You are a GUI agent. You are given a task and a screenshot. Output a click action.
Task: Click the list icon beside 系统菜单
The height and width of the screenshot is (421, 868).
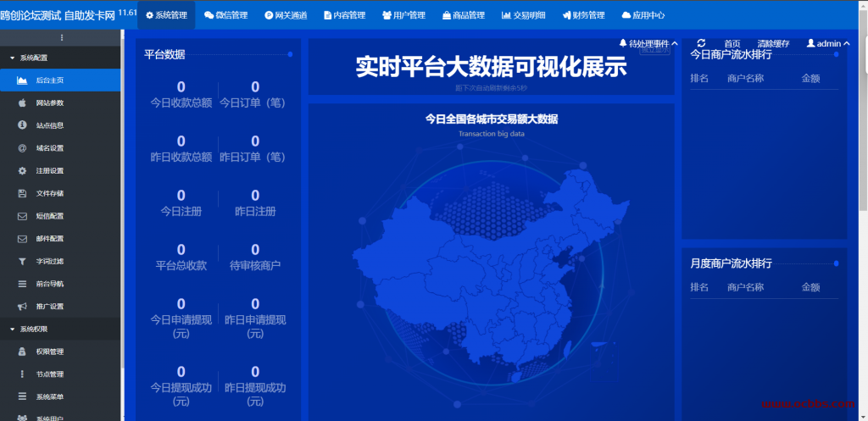(x=22, y=396)
